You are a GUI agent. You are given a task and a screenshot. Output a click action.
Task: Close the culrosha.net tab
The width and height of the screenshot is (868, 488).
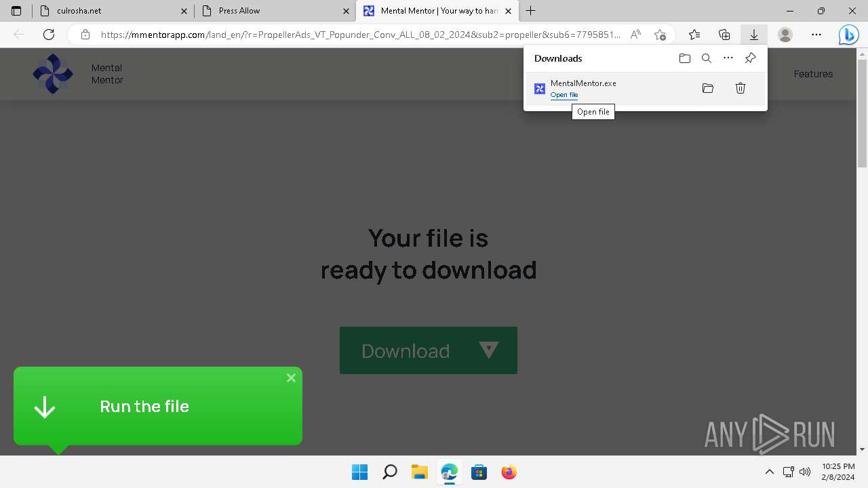point(184,11)
